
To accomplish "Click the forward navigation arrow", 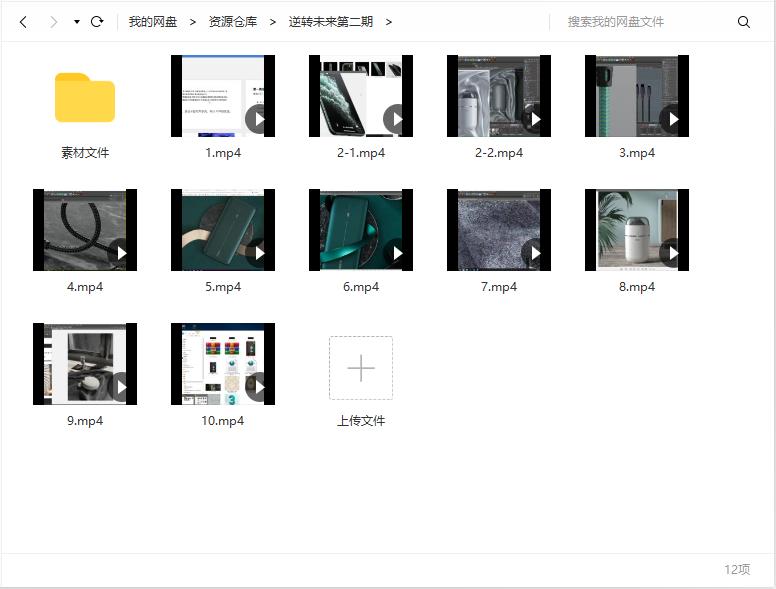I will 53,22.
